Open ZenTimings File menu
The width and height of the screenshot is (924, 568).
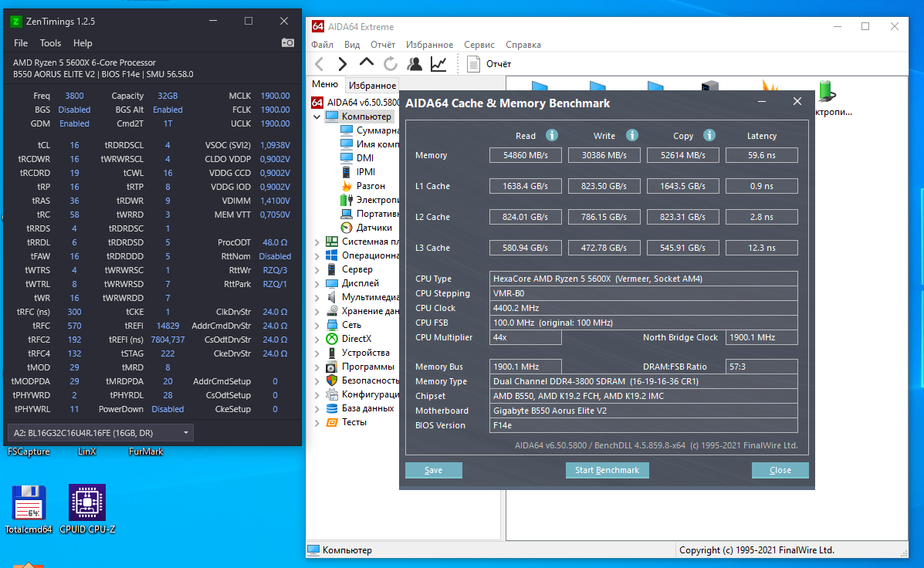[21, 43]
